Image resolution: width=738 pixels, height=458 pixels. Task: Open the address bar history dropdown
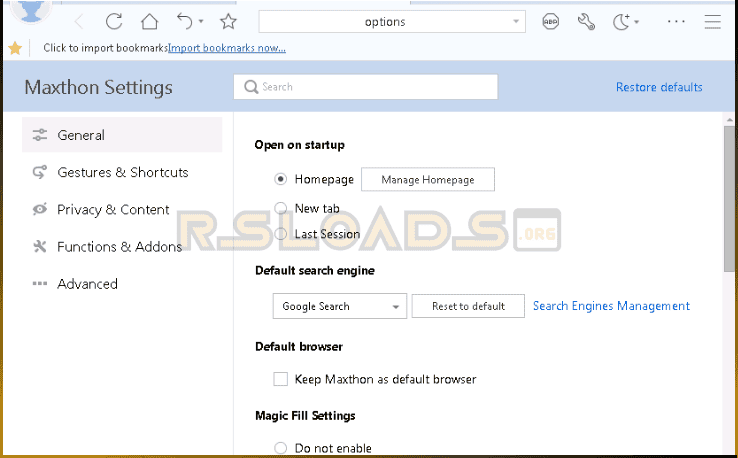[x=516, y=22]
